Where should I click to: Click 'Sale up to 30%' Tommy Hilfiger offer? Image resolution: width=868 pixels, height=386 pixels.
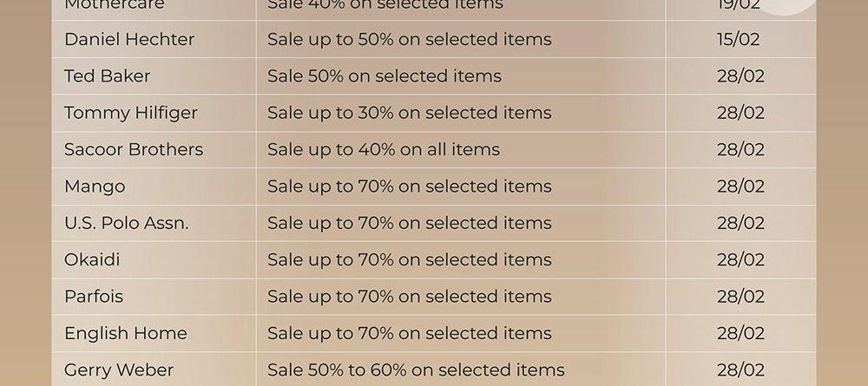[x=409, y=113]
